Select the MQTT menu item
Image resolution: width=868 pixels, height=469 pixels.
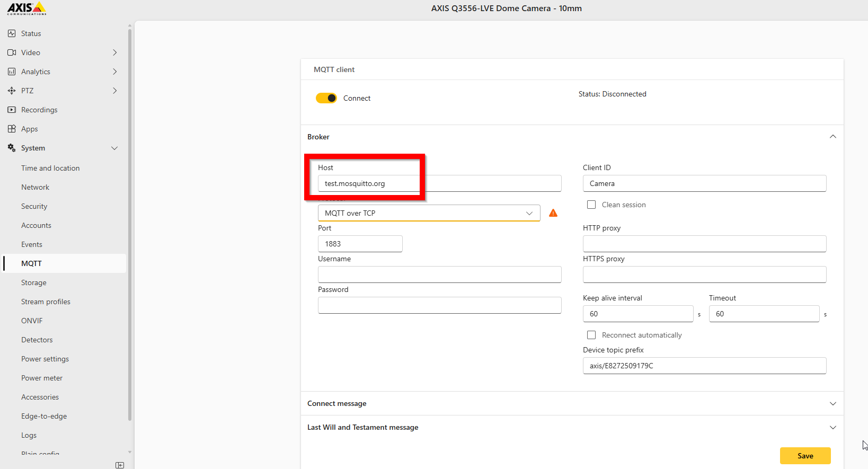pos(65,263)
